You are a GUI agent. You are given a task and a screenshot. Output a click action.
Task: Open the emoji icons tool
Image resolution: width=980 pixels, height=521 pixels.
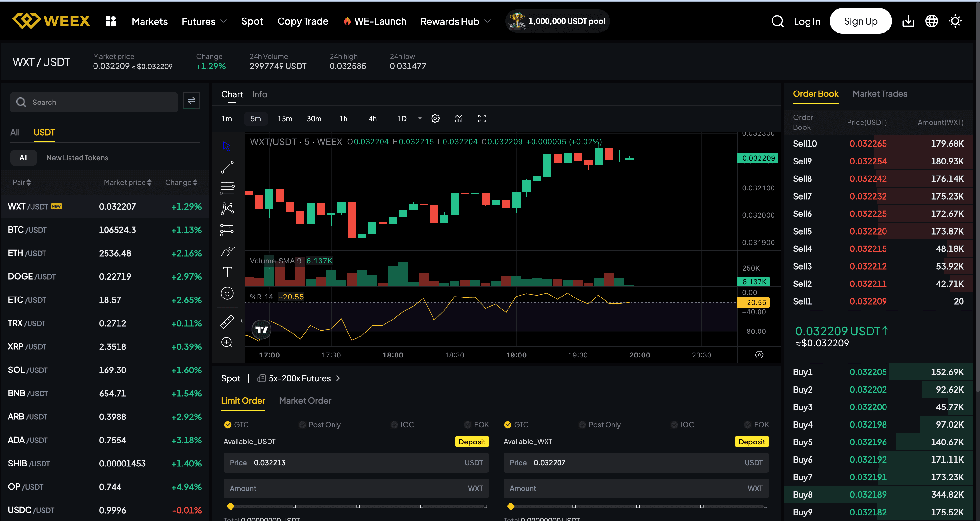pyautogui.click(x=227, y=293)
